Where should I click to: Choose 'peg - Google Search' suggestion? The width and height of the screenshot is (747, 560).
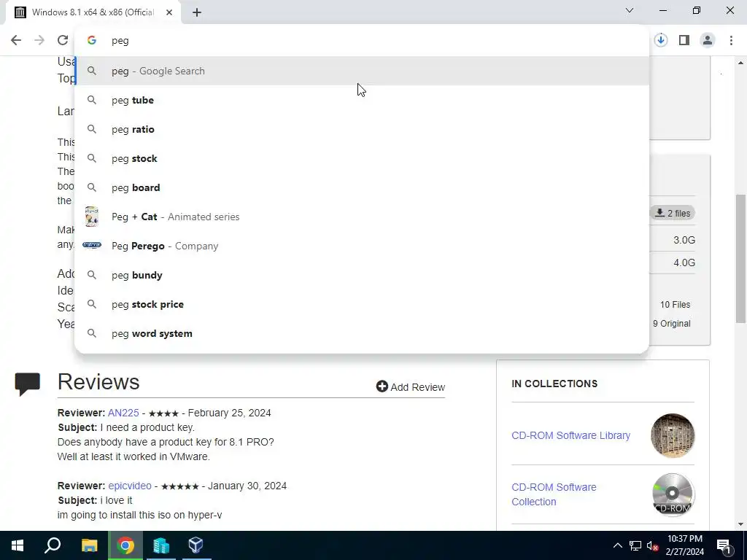[362, 71]
